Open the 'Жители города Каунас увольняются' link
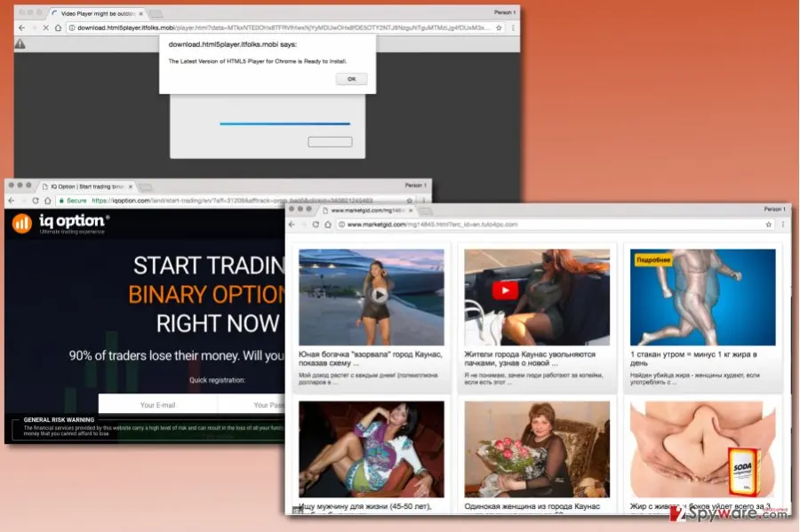 530,358
